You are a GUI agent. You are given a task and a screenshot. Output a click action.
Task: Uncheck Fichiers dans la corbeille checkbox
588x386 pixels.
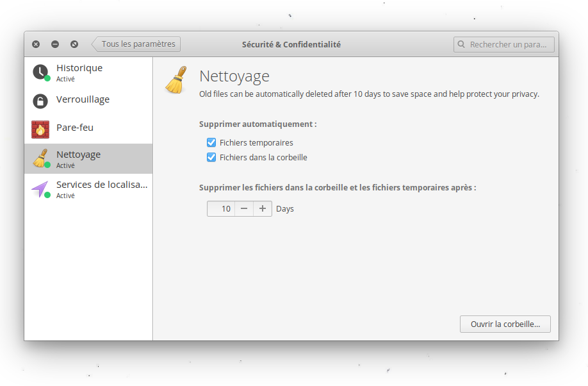pos(211,157)
